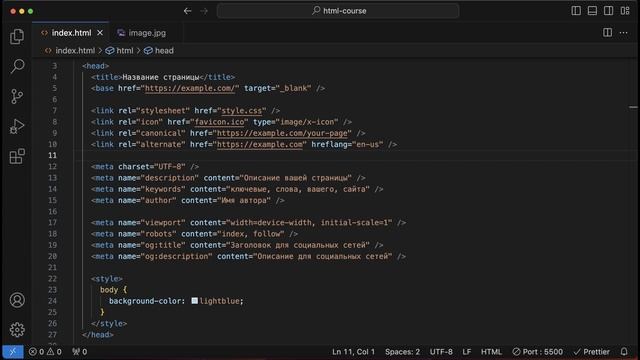640x360 pixels.
Task: Toggle the primary side bar layout icon
Action: pyautogui.click(x=576, y=11)
